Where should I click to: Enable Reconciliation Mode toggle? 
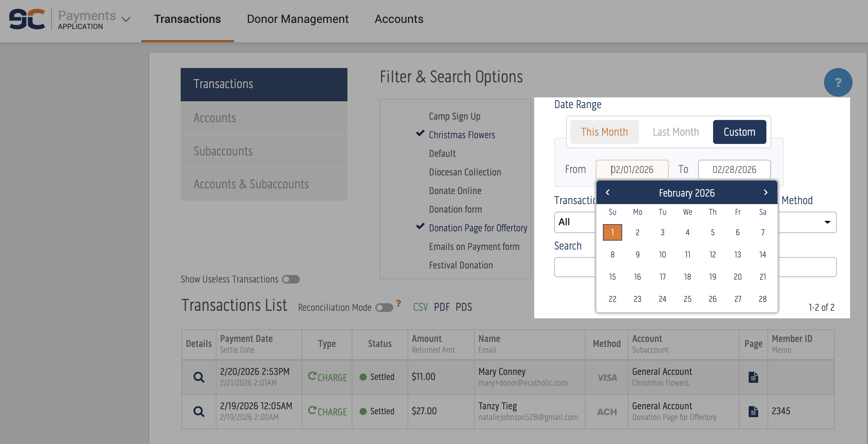[x=384, y=308]
